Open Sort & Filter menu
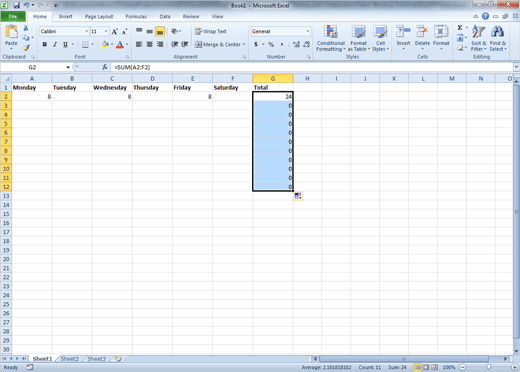Viewport: 520px width, 372px height. pyautogui.click(x=479, y=38)
